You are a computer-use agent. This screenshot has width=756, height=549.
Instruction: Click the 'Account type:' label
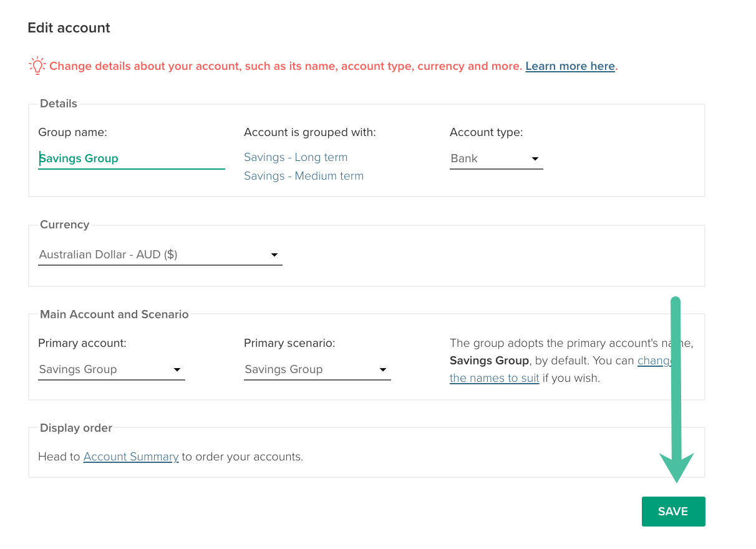[x=486, y=132]
